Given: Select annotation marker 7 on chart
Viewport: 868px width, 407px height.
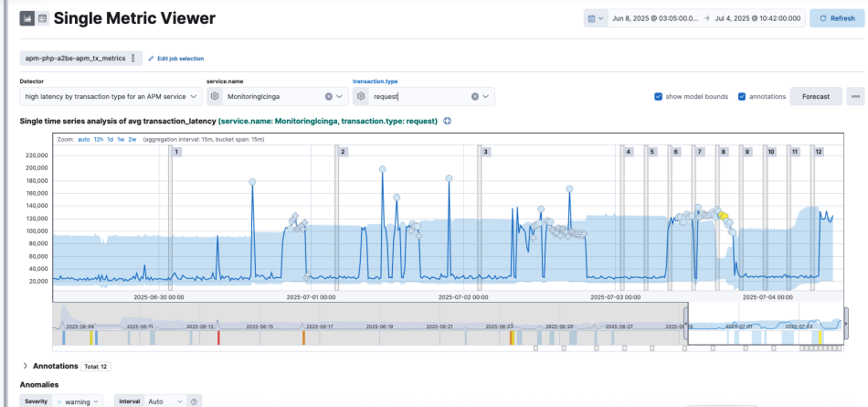Looking at the screenshot, I should click(700, 152).
